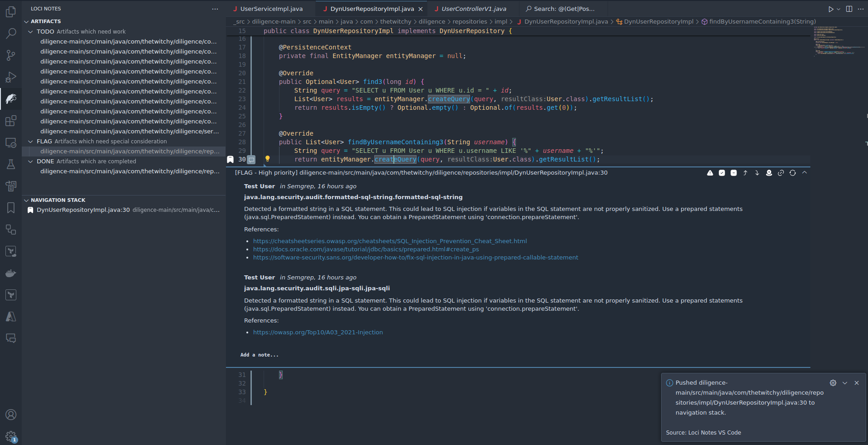This screenshot has width=868, height=445.
Task: Click the location pin icon in note header
Action: [x=769, y=173]
